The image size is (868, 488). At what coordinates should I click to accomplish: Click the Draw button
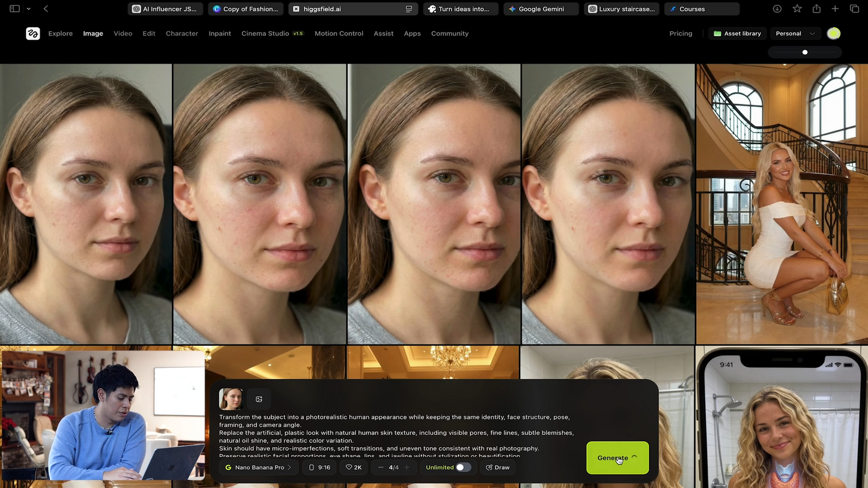coord(498,468)
